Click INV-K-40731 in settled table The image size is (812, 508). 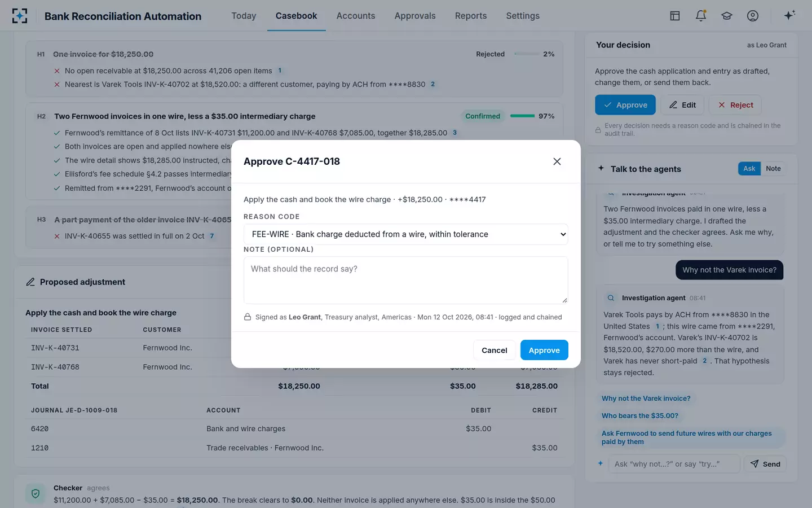[x=55, y=348]
